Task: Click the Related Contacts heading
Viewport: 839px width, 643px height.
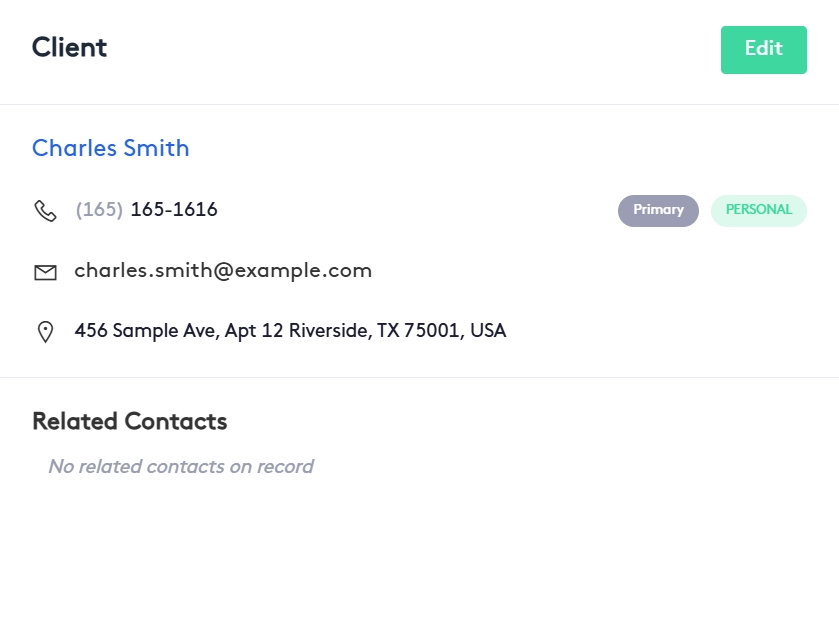Action: tap(129, 421)
